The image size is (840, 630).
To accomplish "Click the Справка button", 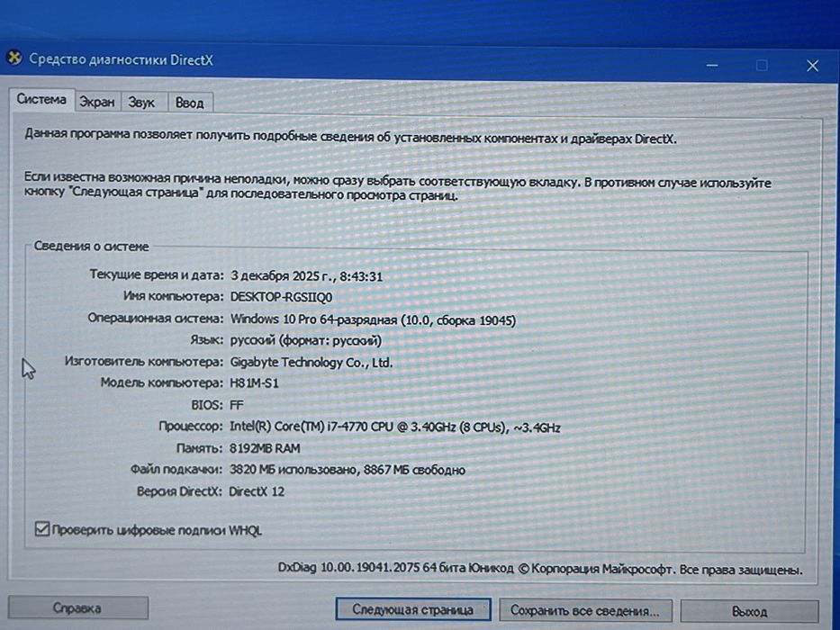I will 77,608.
